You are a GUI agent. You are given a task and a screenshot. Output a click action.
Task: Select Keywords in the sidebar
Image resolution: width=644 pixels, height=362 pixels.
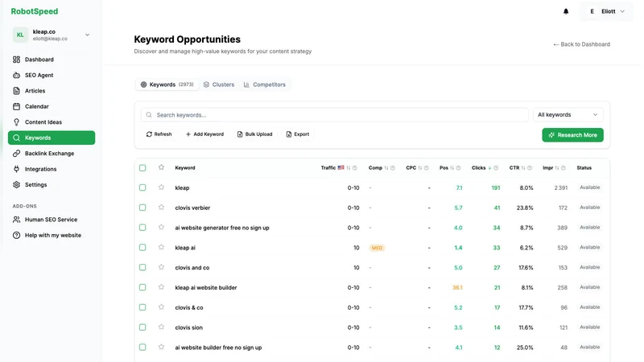52,138
